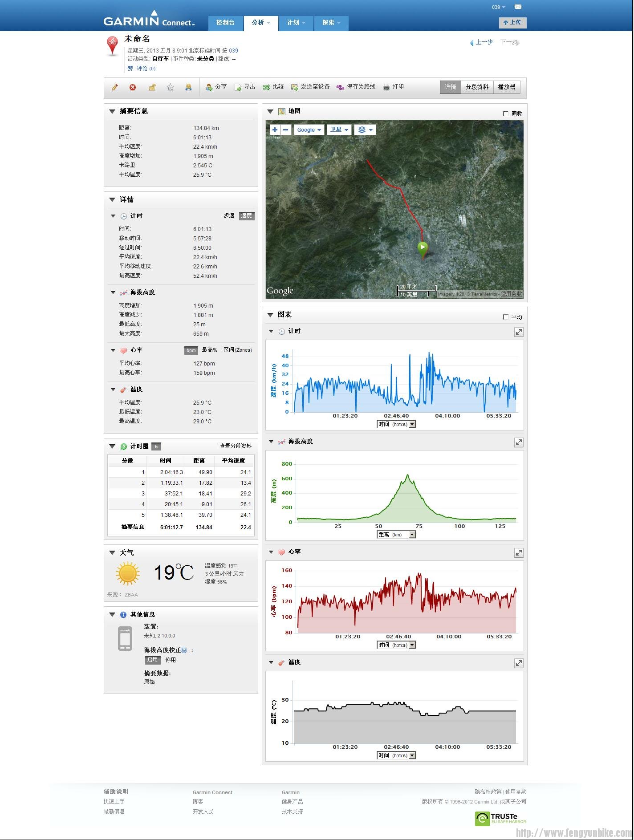Compare activity using 比较
634x840 pixels.
tap(273, 87)
